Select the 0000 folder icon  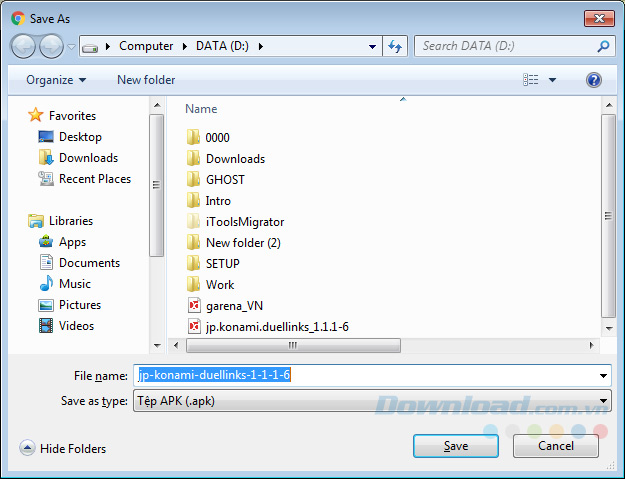click(193, 137)
